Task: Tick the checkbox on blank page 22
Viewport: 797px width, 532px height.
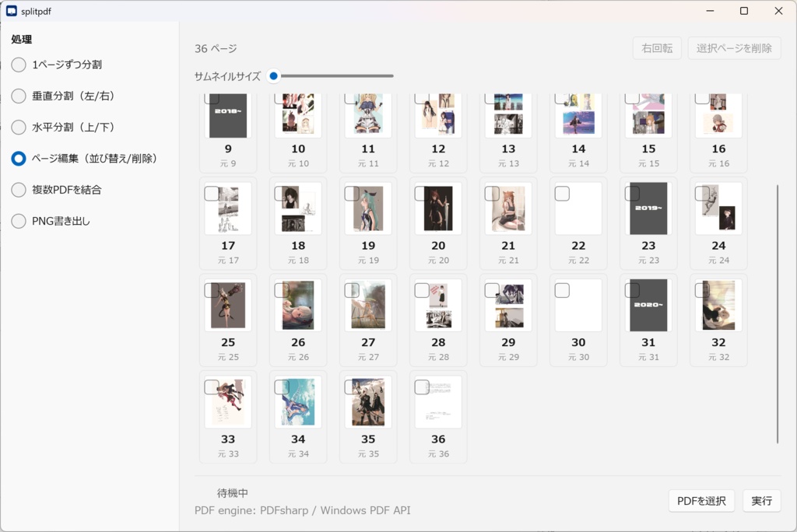Action: [x=562, y=194]
